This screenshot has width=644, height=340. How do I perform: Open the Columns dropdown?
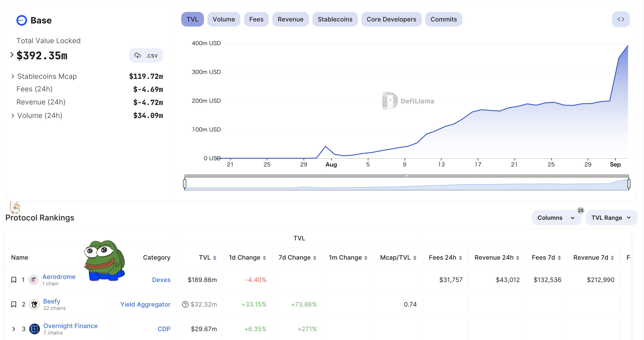pos(556,218)
